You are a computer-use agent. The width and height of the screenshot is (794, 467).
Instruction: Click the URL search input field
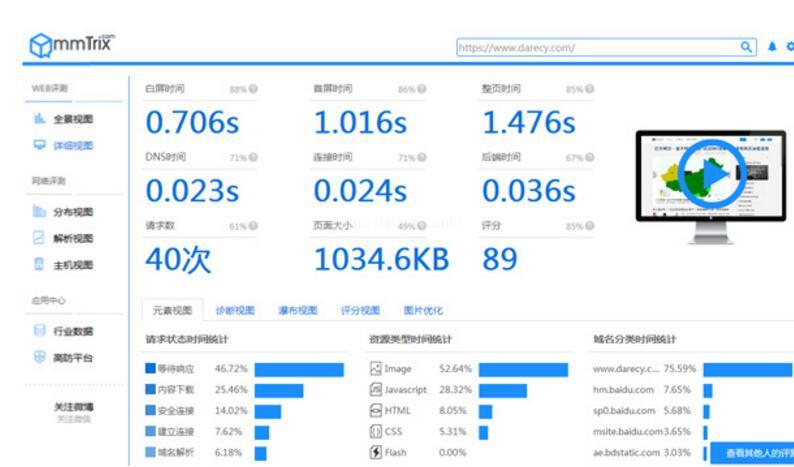(596, 47)
